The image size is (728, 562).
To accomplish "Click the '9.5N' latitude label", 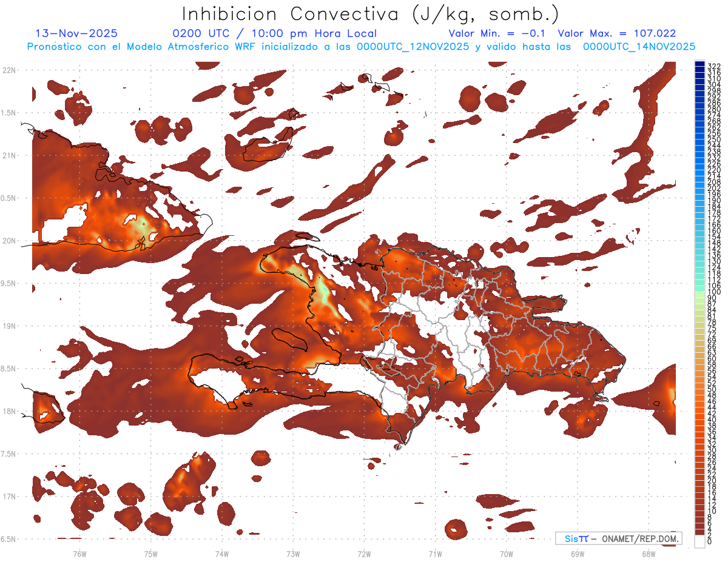I will 9,283.
